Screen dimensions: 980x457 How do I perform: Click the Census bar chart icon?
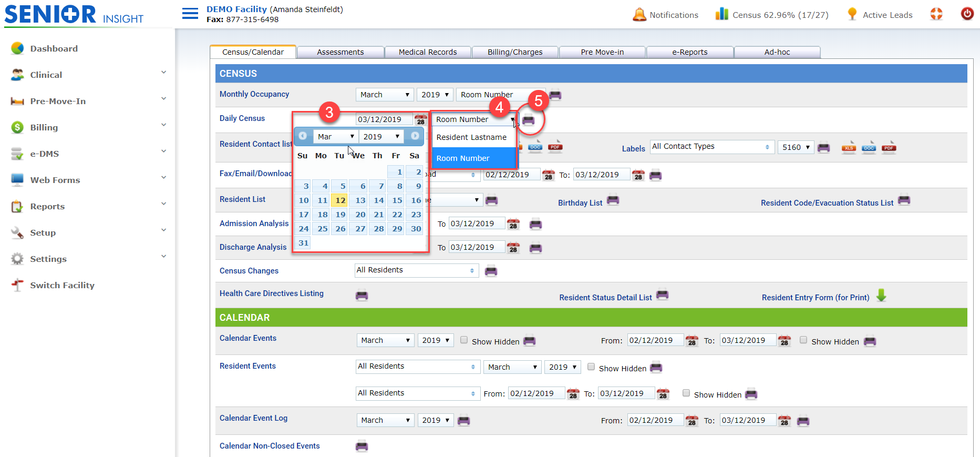(x=722, y=14)
